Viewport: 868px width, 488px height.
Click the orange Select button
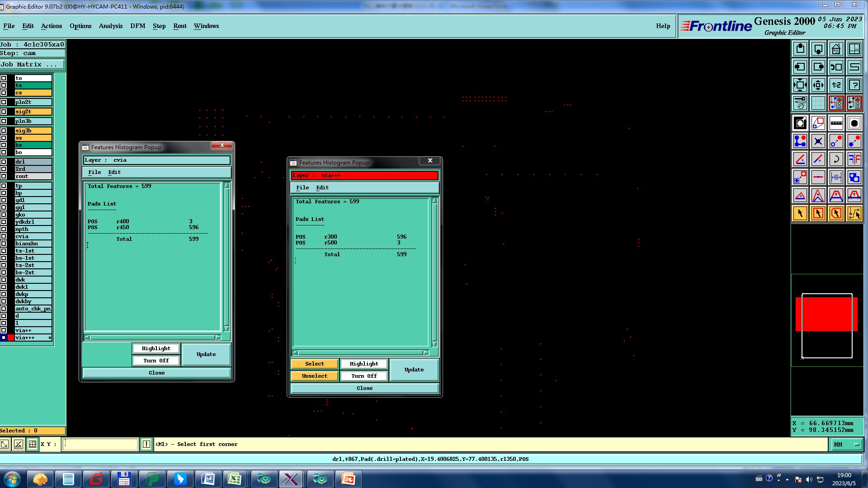tap(314, 364)
